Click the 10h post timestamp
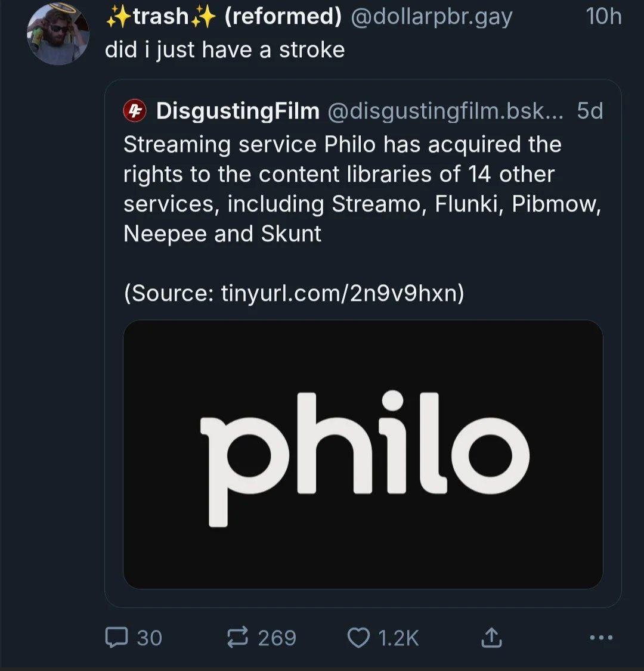The height and width of the screenshot is (671, 644). [603, 17]
